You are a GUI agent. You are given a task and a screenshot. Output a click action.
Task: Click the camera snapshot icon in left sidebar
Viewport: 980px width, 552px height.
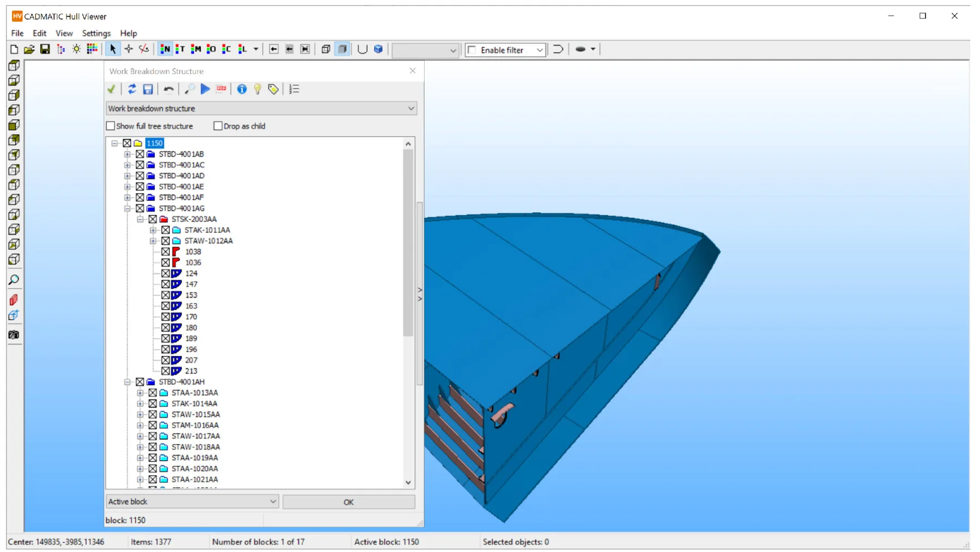pos(14,335)
